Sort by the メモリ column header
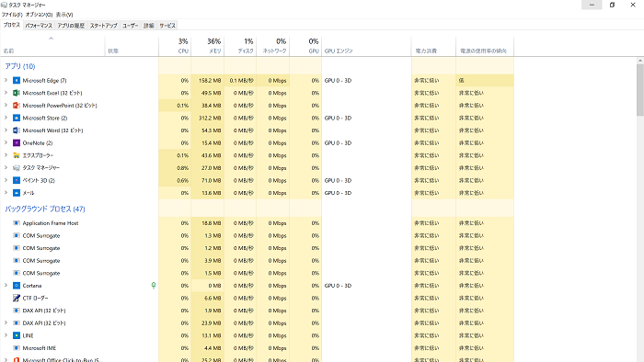The image size is (644, 362). coord(207,46)
